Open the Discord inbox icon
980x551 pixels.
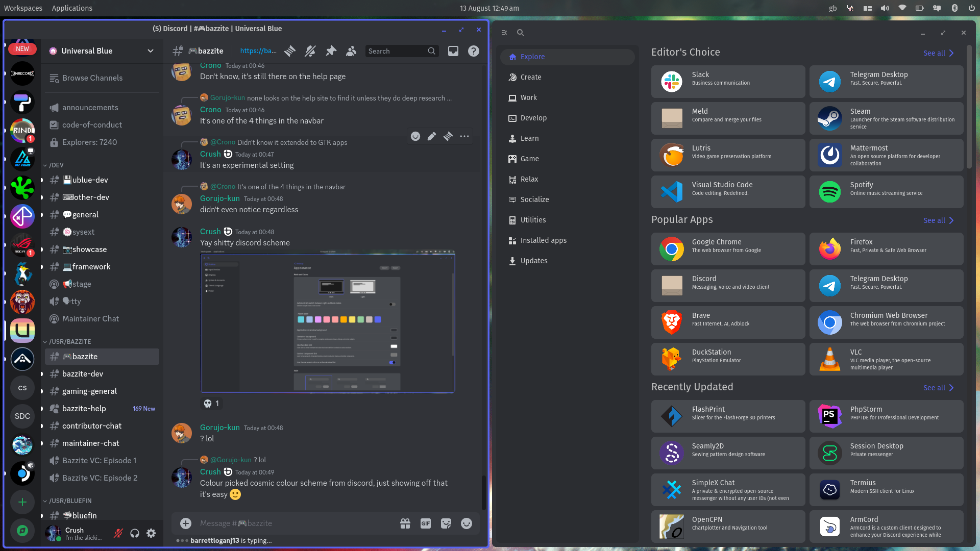453,51
